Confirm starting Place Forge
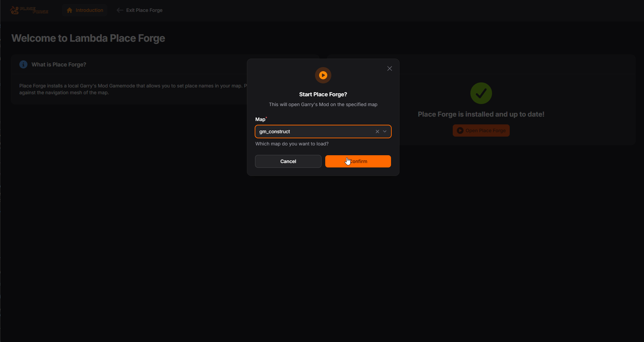644x342 pixels. (358, 161)
